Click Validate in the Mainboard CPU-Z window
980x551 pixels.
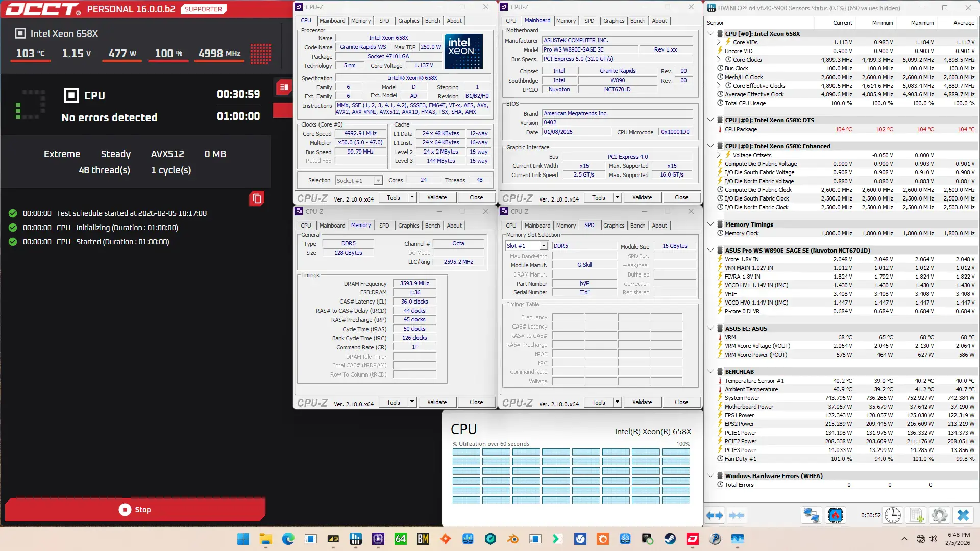642,197
